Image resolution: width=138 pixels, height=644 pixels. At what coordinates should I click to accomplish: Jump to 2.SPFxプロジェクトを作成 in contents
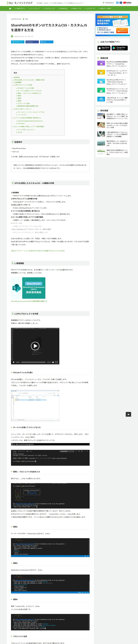click(x=23, y=85)
